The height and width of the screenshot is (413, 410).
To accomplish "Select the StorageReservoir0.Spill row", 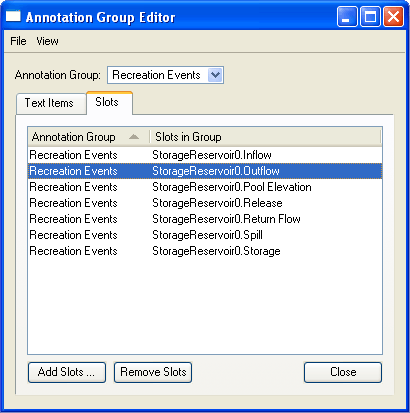I will (205, 235).
